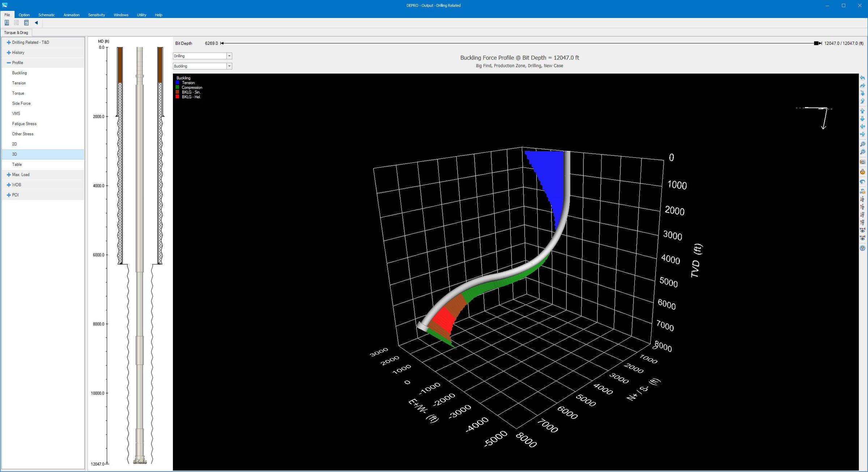Capture the 3D plot with the camera icon
The height and width of the screenshot is (472, 868).
(863, 162)
